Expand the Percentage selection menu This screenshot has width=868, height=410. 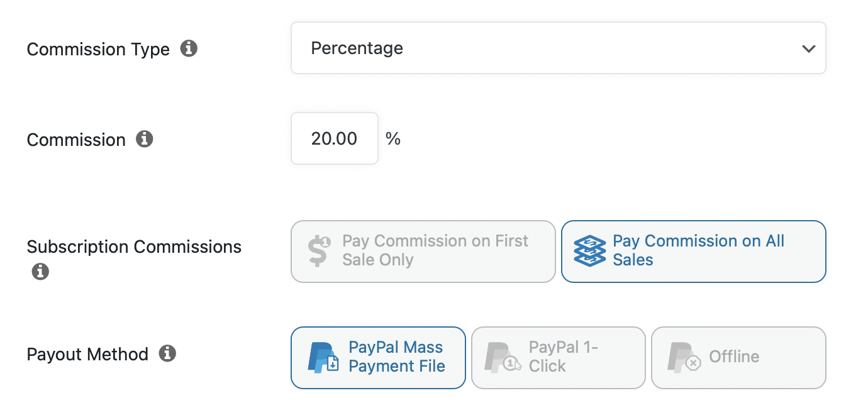pyautogui.click(x=559, y=48)
